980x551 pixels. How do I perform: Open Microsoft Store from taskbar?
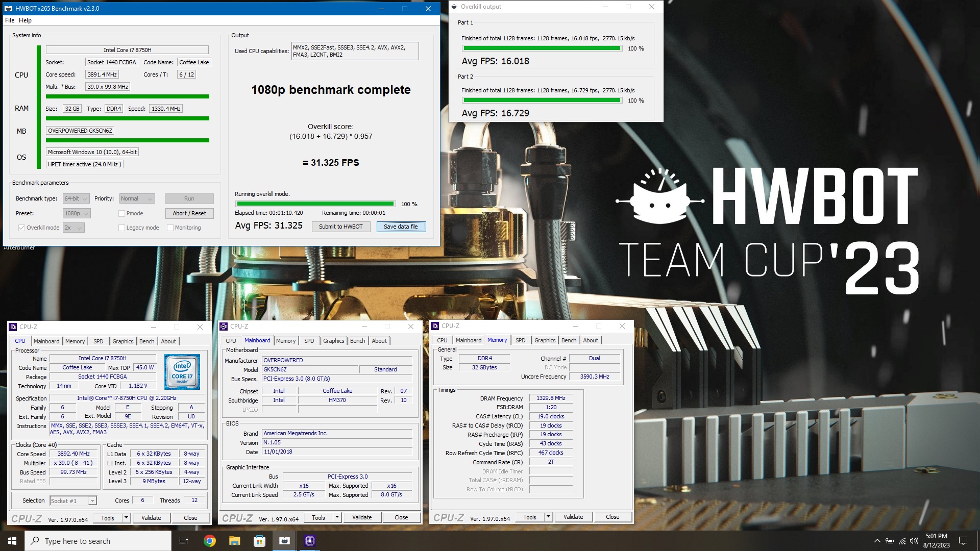(x=259, y=541)
